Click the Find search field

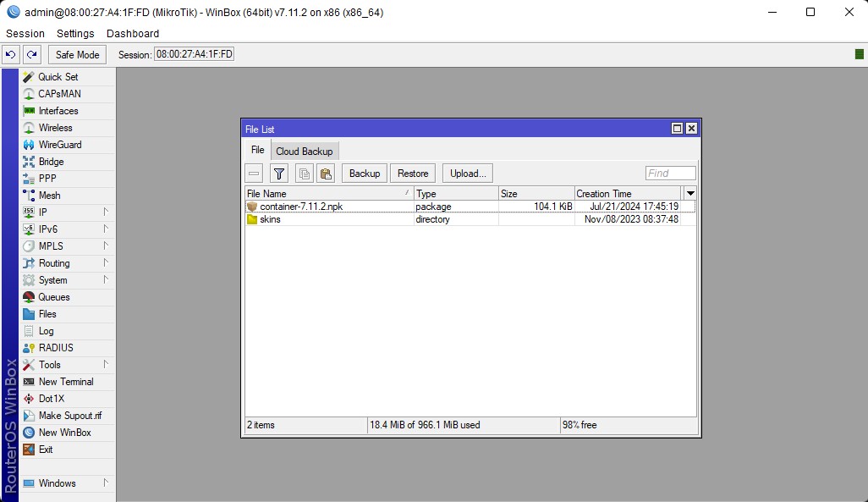[x=670, y=174]
